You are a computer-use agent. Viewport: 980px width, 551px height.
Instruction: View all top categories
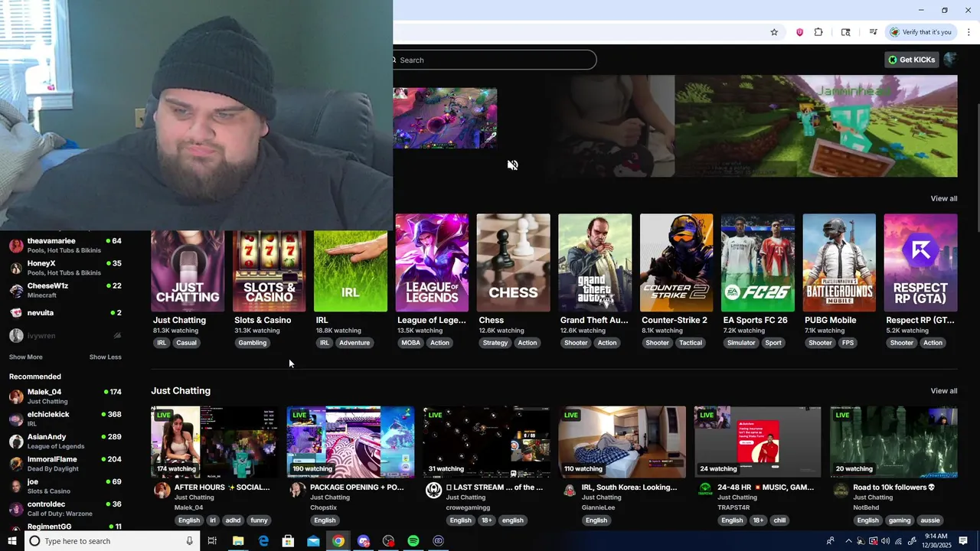coord(943,198)
